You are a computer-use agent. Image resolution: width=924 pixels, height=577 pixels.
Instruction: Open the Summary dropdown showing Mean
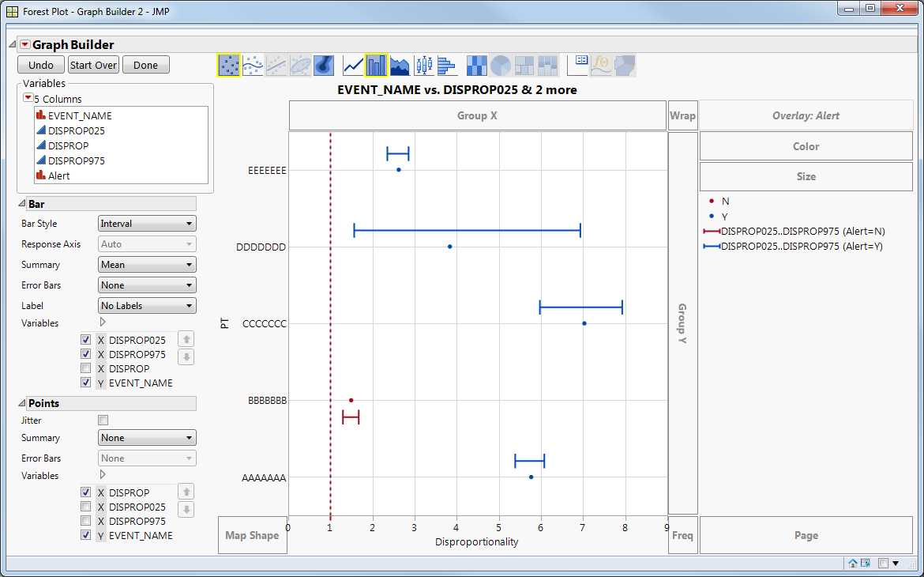coord(146,264)
